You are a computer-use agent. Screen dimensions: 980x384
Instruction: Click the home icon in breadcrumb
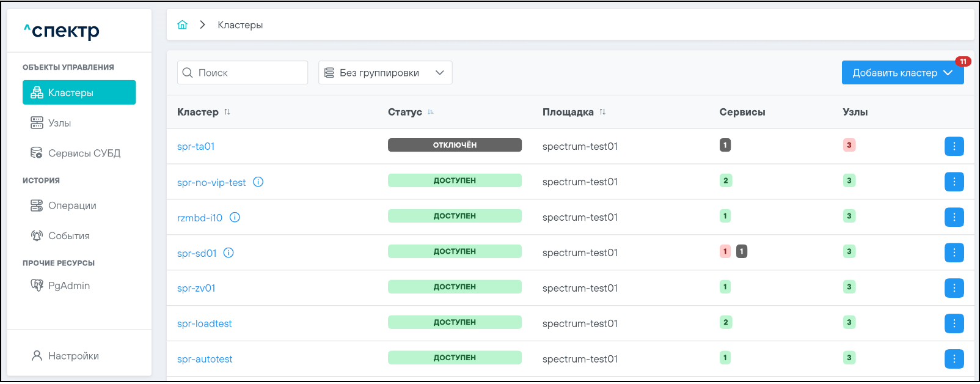182,25
